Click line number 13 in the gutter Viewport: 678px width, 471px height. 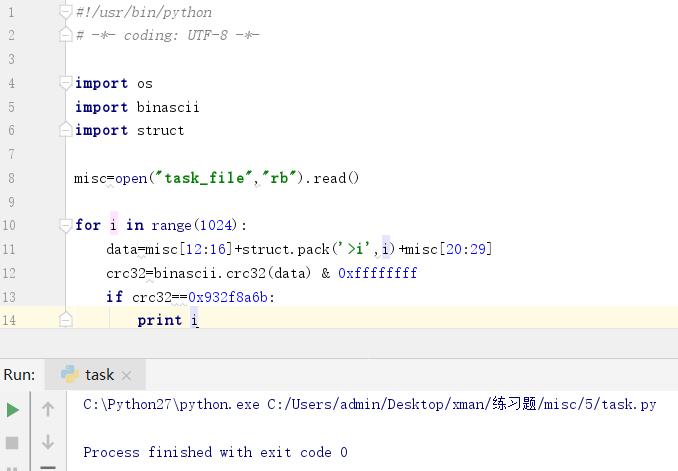(x=9, y=297)
